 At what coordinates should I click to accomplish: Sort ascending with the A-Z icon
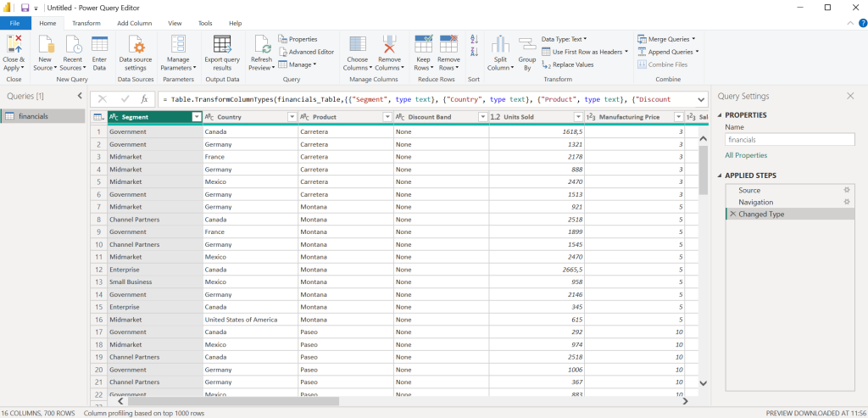[474, 39]
